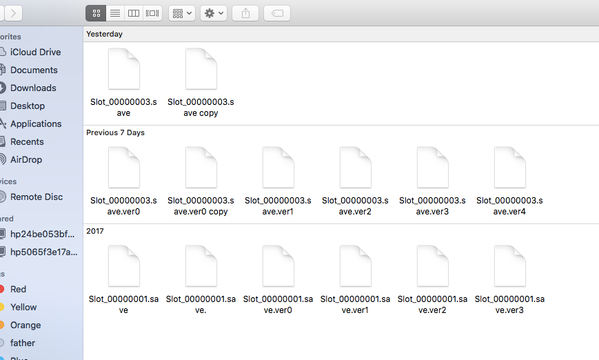The width and height of the screenshot is (599, 360).
Task: Select file icon Slot_00000003.save.ver0 copy
Action: [x=201, y=168]
